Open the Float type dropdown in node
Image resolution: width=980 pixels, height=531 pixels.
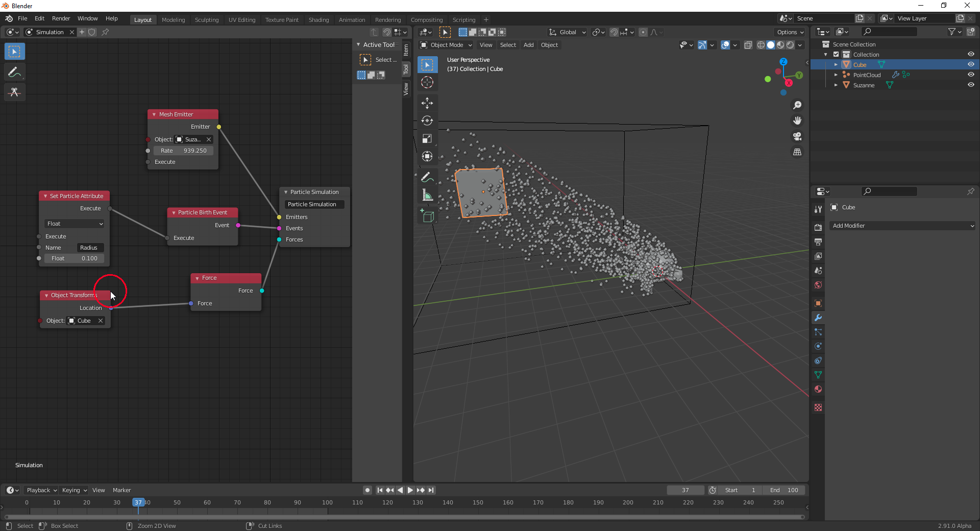(75, 224)
